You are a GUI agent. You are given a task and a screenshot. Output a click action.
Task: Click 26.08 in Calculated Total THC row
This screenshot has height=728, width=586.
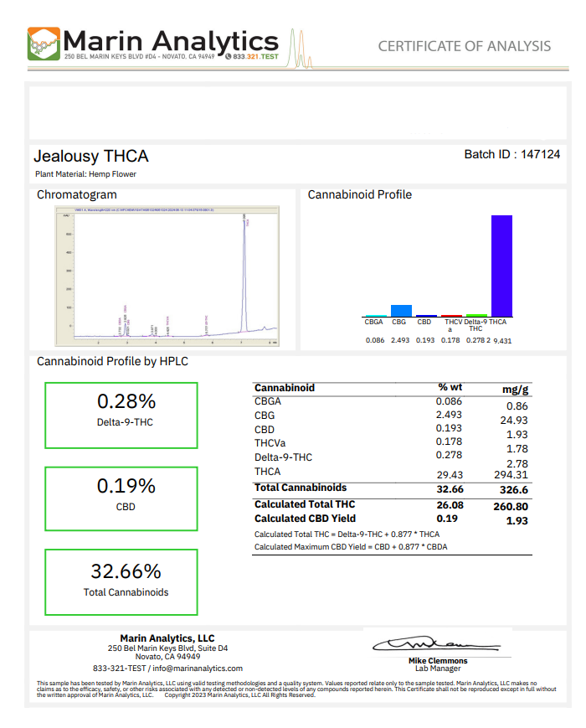[x=450, y=505]
